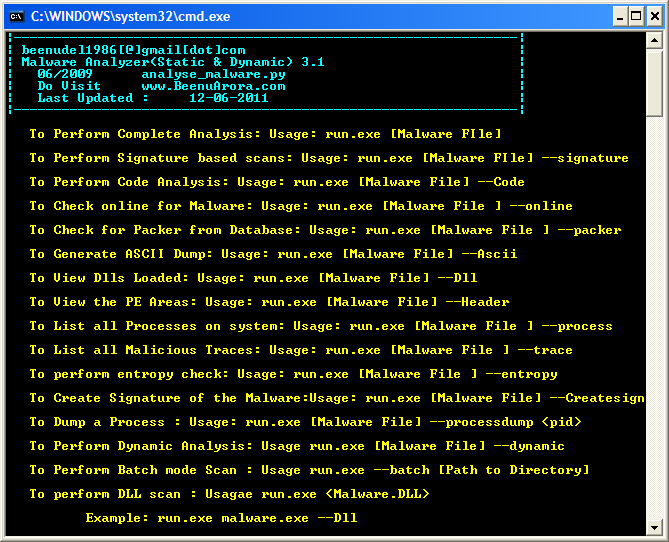Click the text 'analyse_malware.py'

(213, 74)
